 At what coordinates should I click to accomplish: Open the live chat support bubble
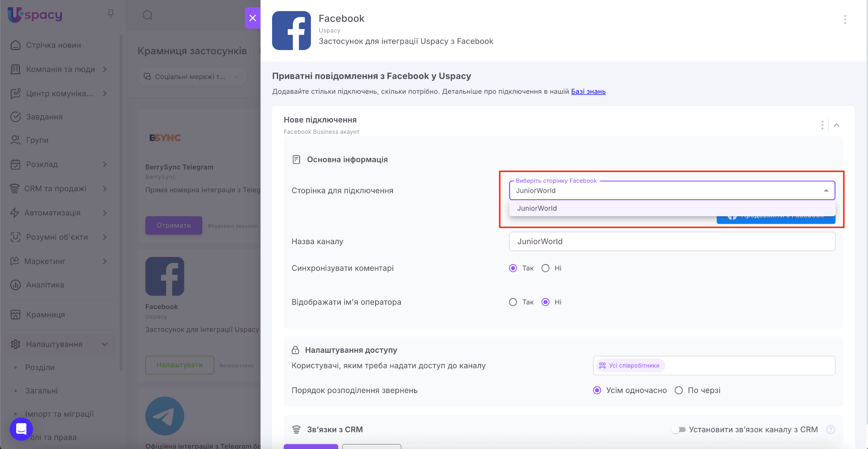(21, 429)
